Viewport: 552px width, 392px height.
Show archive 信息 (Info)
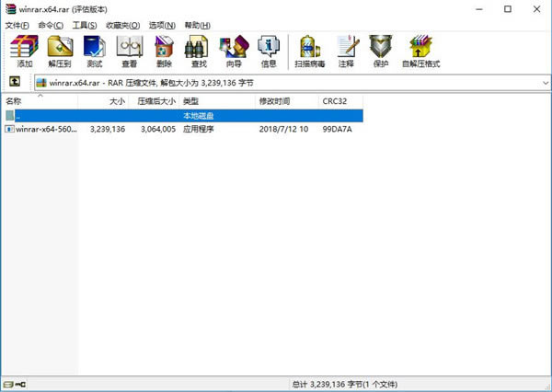click(x=269, y=52)
